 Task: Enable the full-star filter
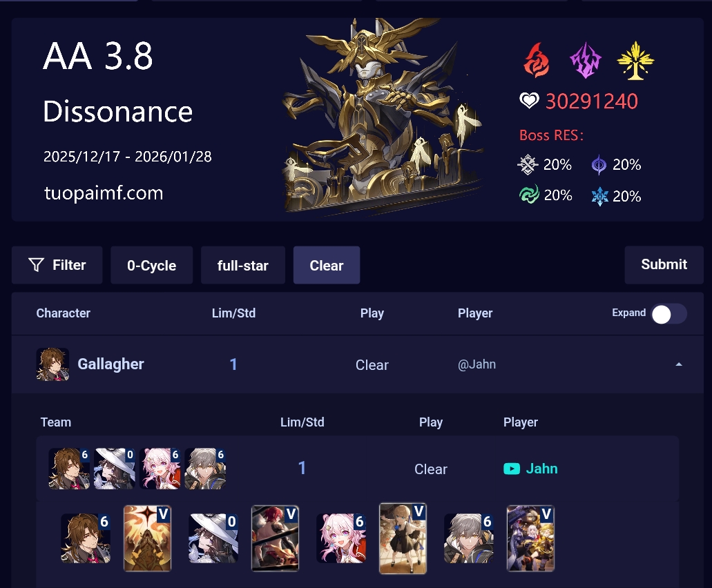(243, 266)
